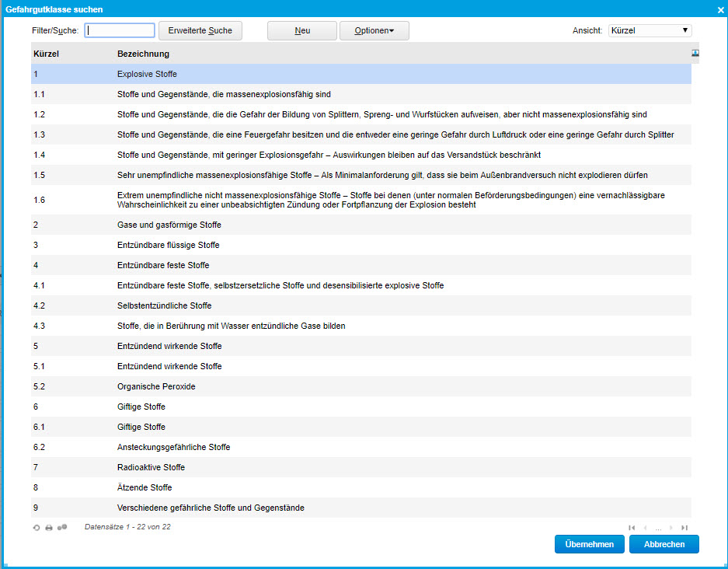Go to the next page arrow

pos(671,528)
